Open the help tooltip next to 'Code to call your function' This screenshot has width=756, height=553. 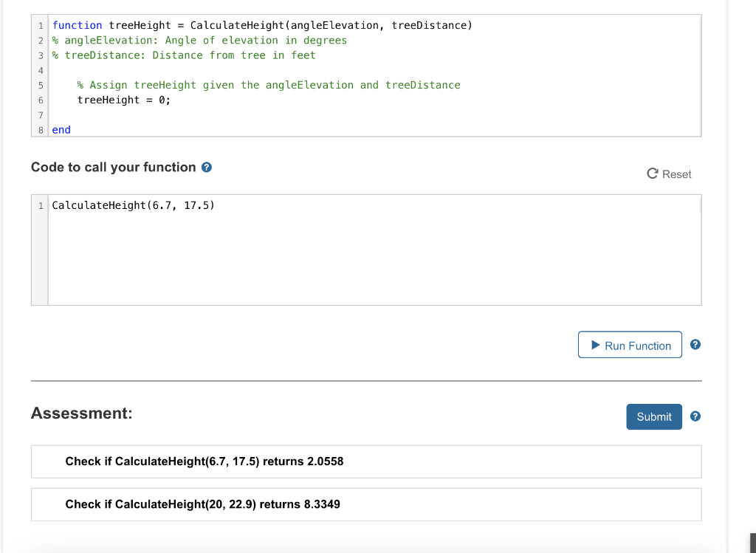[x=205, y=167]
